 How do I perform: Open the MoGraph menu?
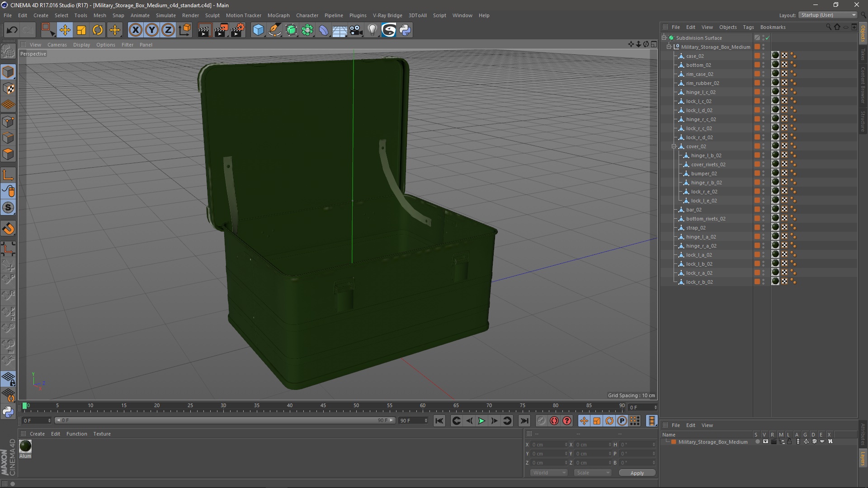pyautogui.click(x=278, y=15)
